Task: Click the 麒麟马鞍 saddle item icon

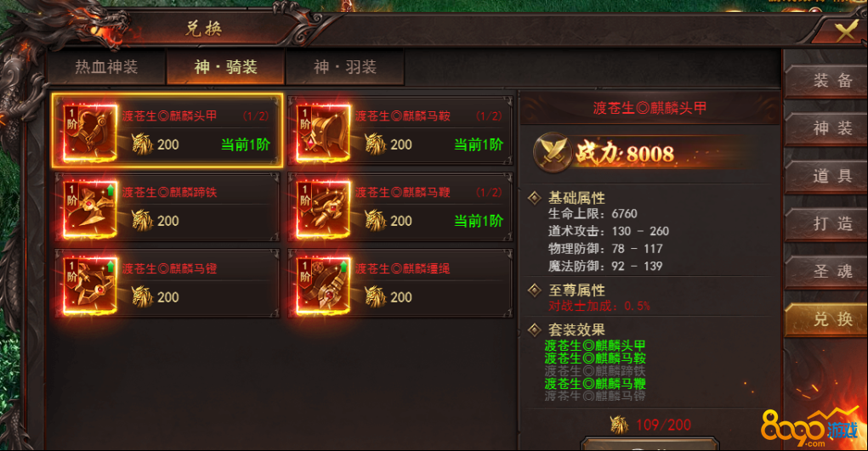Action: [323, 132]
